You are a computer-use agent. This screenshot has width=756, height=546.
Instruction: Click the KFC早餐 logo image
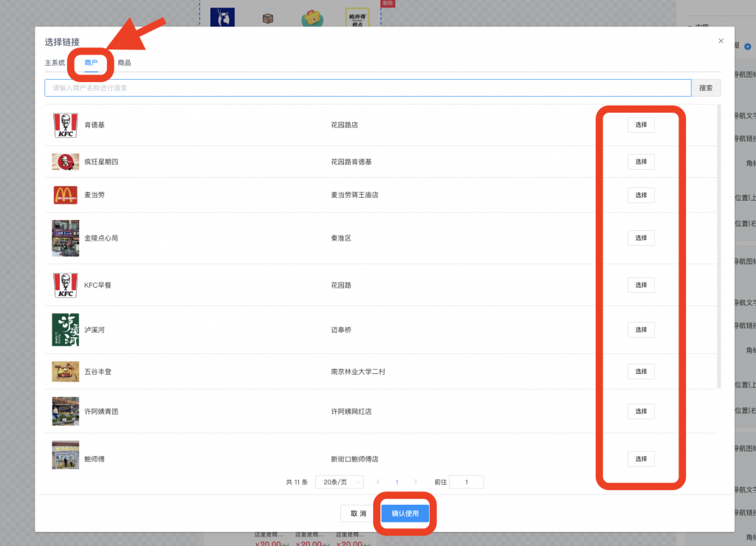(65, 285)
